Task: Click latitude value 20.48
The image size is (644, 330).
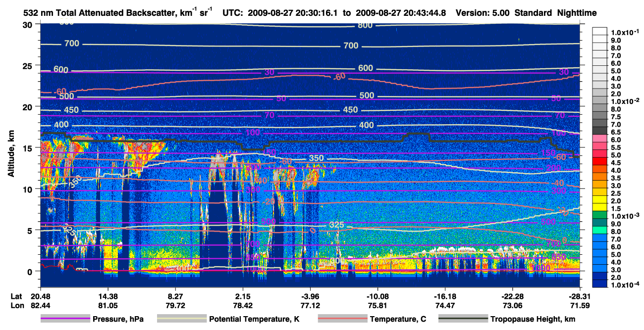Action: 40,297
